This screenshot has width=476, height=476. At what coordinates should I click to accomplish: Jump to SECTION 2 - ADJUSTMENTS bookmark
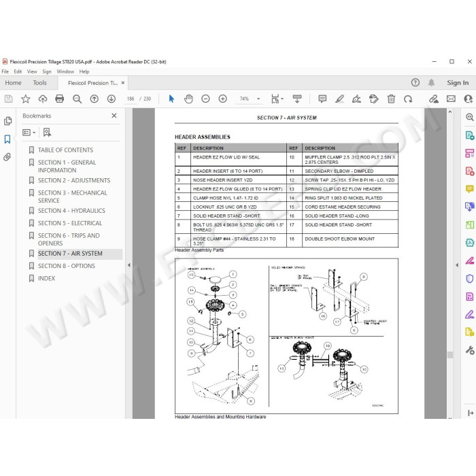74,180
